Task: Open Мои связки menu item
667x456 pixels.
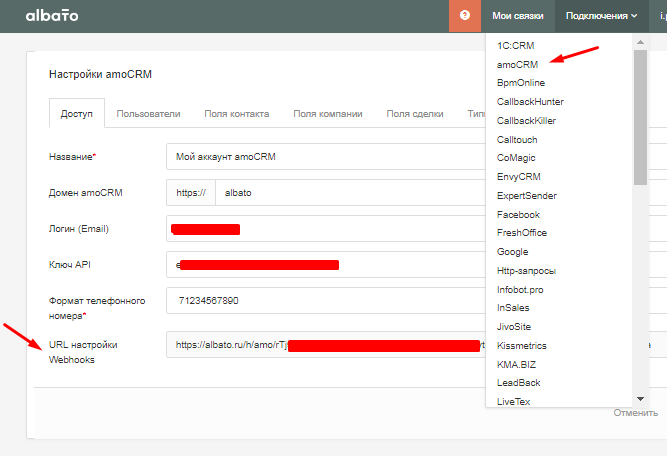Action: 518,16
